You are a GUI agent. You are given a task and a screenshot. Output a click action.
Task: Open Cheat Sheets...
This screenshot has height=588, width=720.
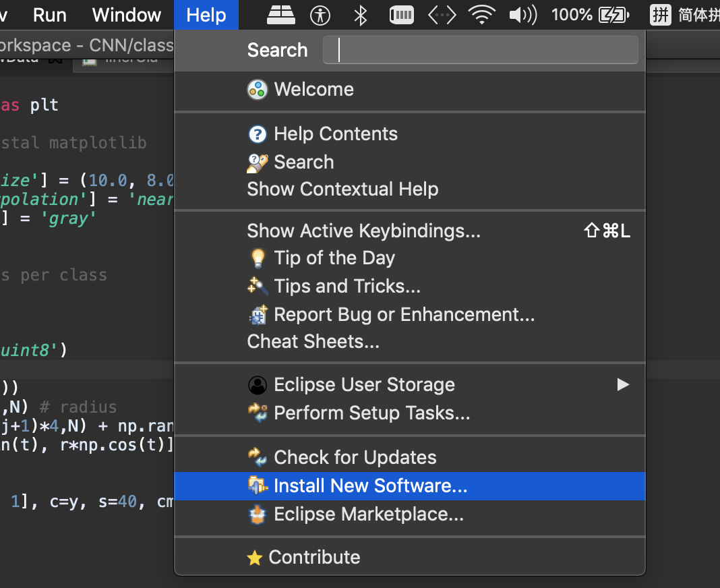tap(410, 342)
